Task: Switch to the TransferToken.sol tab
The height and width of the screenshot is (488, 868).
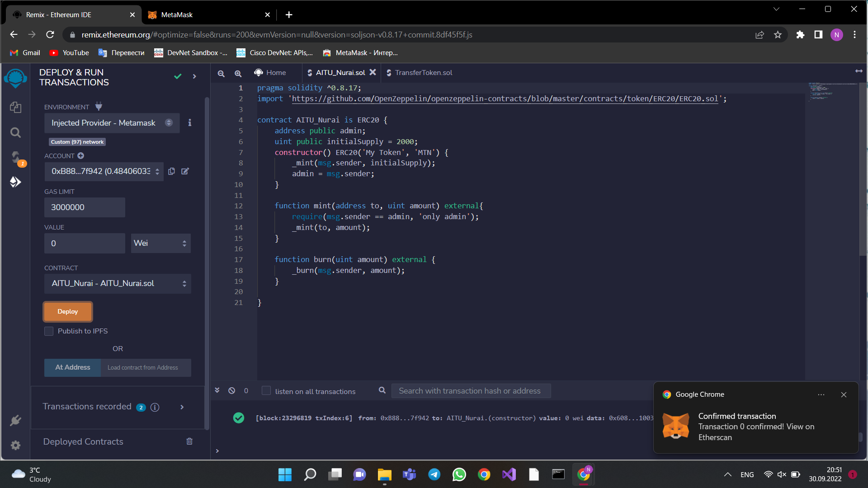Action: (x=423, y=72)
